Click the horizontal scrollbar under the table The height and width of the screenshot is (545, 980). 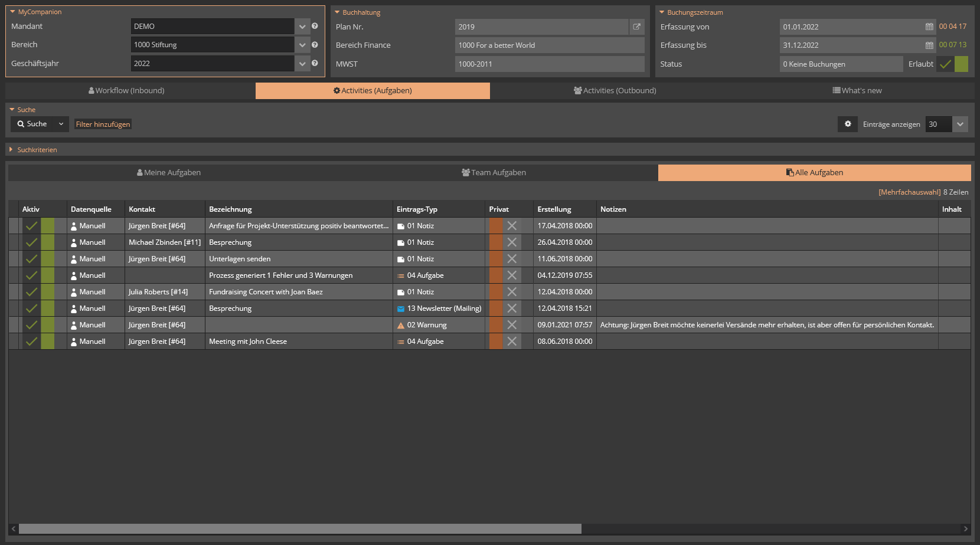pos(300,529)
